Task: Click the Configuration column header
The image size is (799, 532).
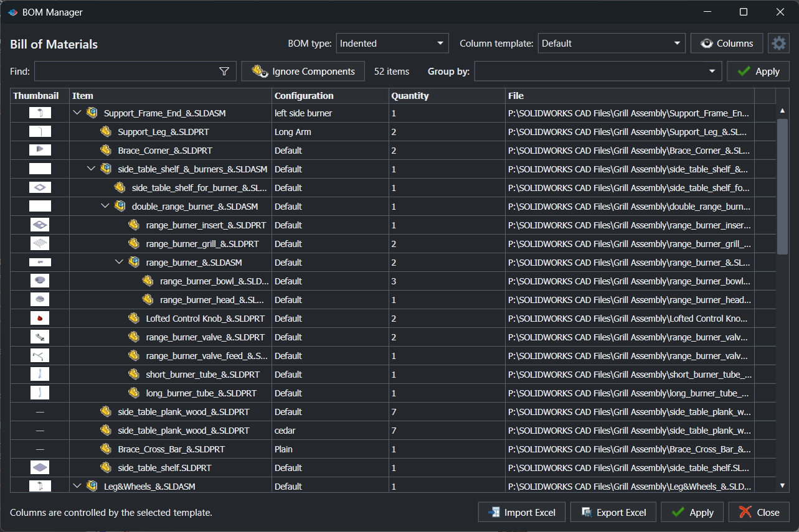Action: (330, 96)
